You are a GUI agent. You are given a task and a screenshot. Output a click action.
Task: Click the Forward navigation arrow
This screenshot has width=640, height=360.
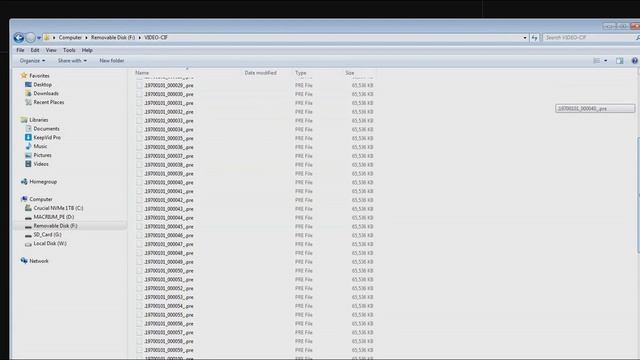(x=31, y=38)
